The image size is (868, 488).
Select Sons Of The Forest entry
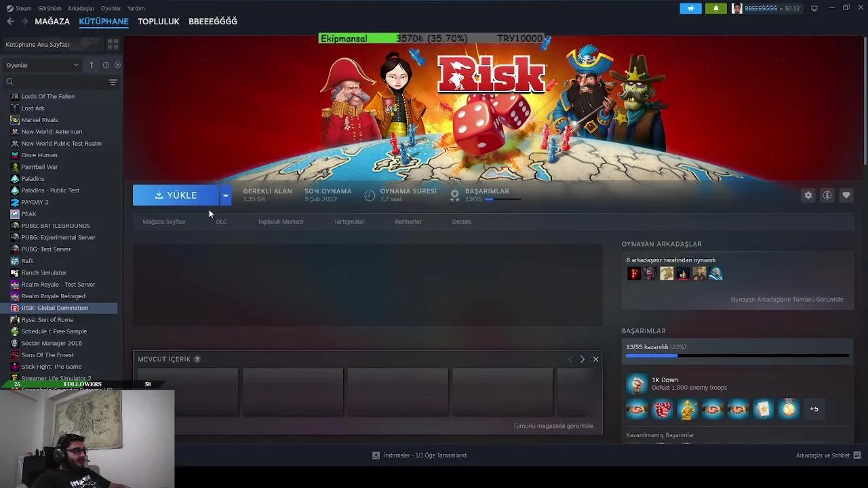47,355
